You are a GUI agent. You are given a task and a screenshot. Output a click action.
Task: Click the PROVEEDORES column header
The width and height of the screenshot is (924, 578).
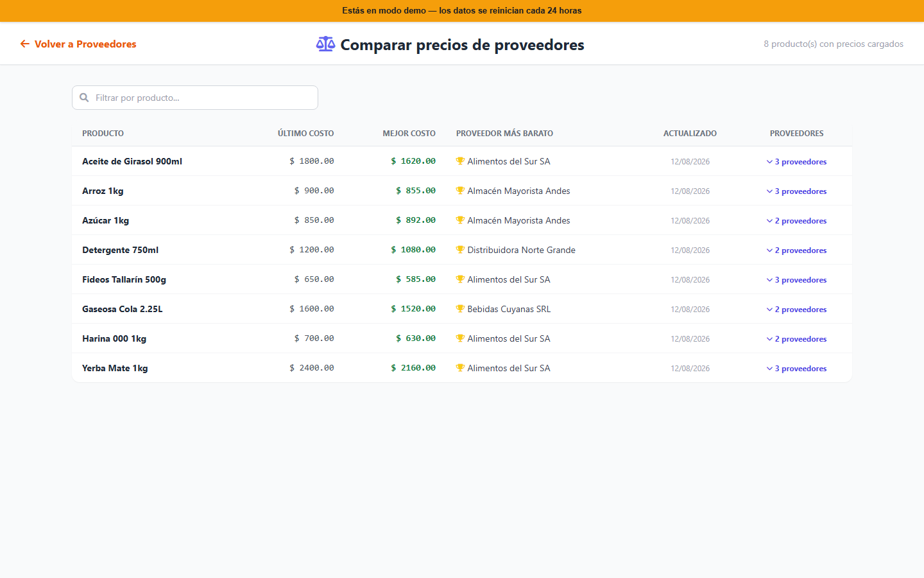[796, 134]
